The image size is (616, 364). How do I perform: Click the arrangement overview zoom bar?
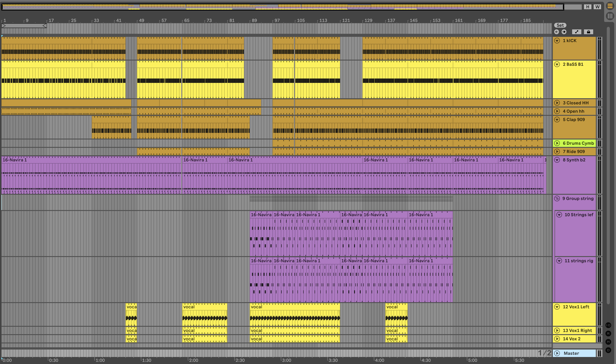[282, 7]
